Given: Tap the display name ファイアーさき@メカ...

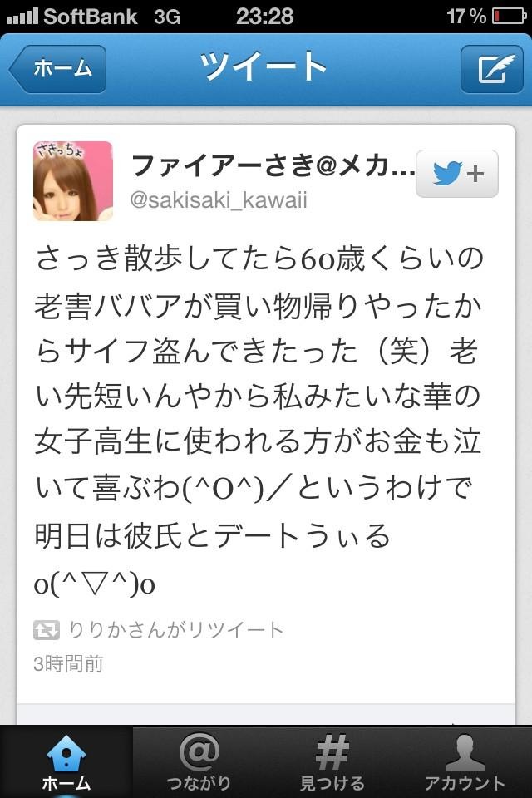Looking at the screenshot, I should (x=273, y=165).
